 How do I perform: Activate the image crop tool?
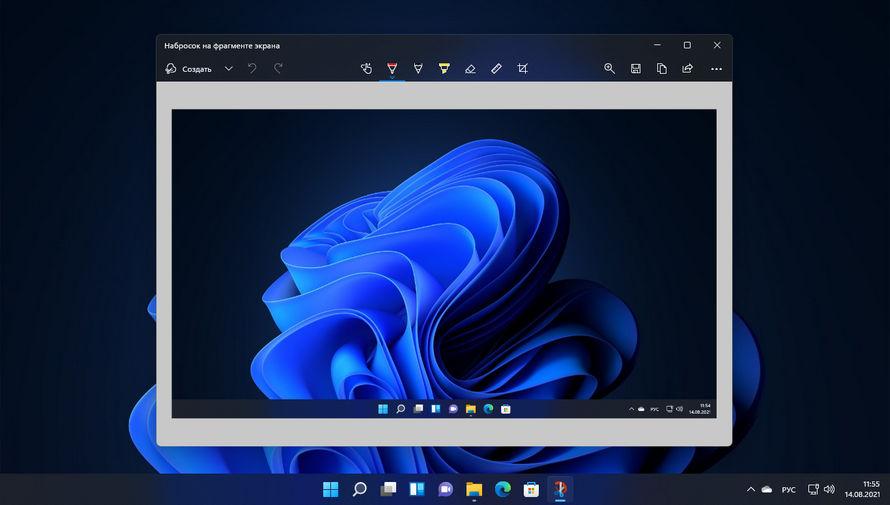pyautogui.click(x=522, y=69)
